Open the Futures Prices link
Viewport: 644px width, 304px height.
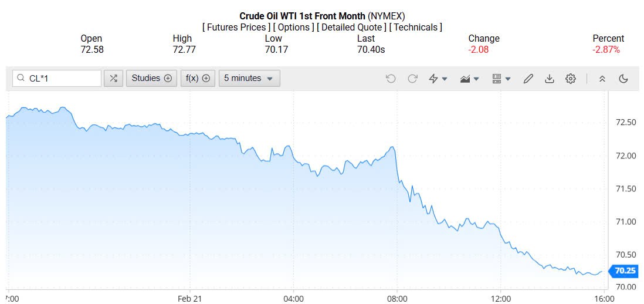click(237, 28)
